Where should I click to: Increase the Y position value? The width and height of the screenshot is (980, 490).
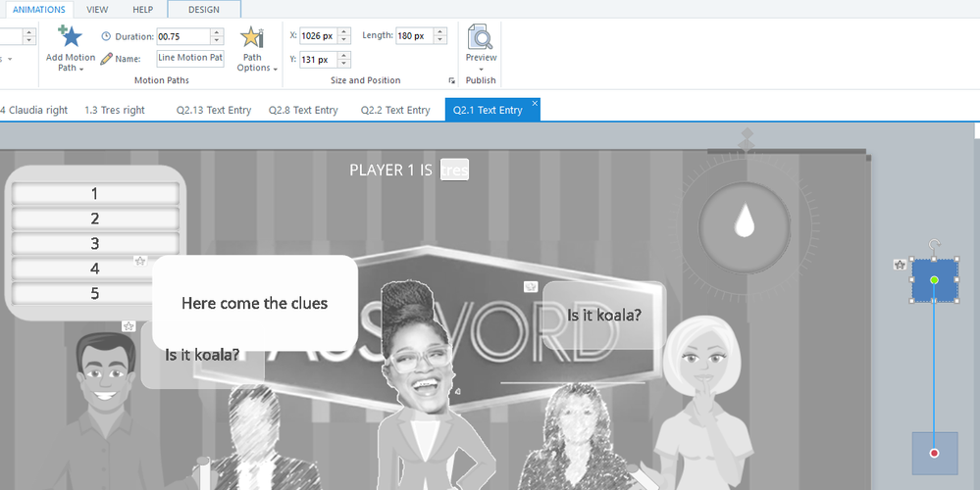[343, 56]
